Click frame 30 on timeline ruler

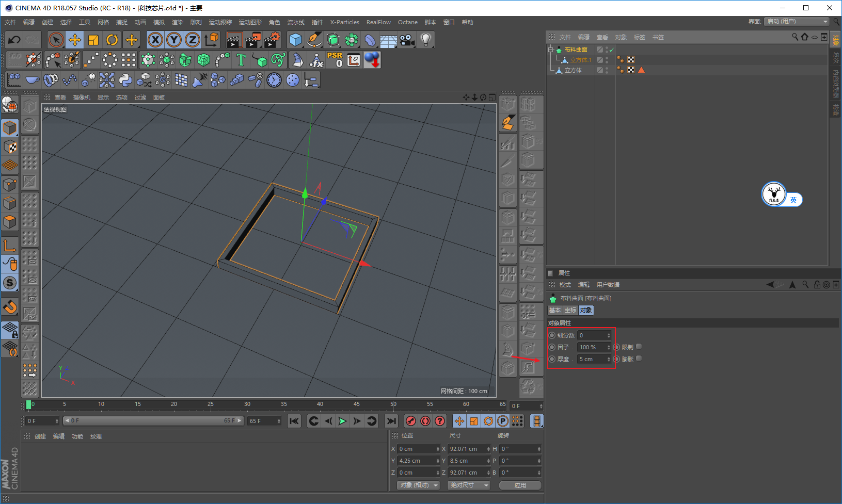point(247,404)
